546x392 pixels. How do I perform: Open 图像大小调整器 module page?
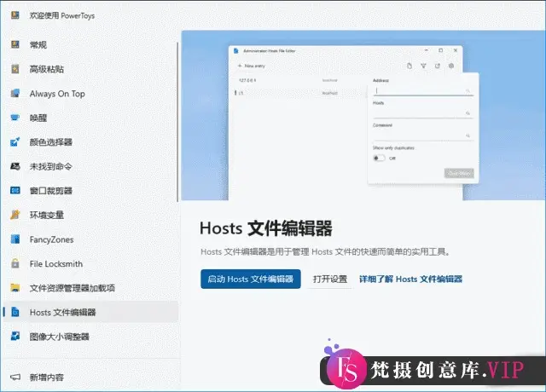(90, 337)
